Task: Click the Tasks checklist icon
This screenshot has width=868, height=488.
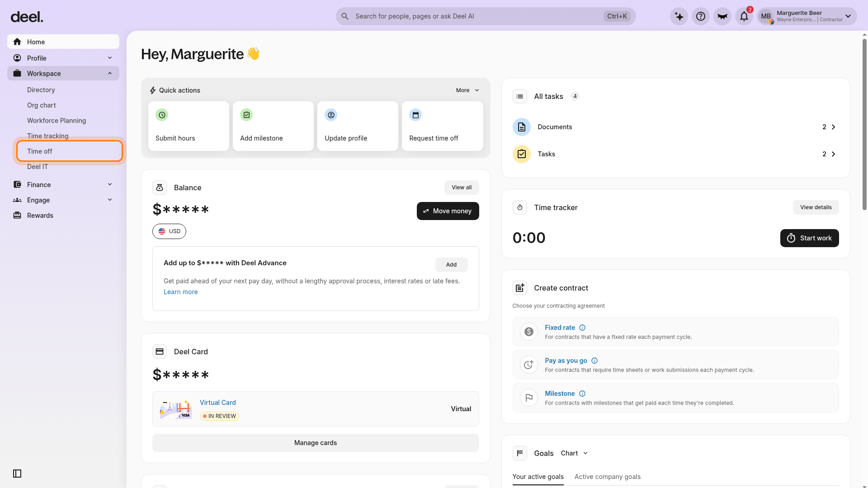Action: point(522,154)
